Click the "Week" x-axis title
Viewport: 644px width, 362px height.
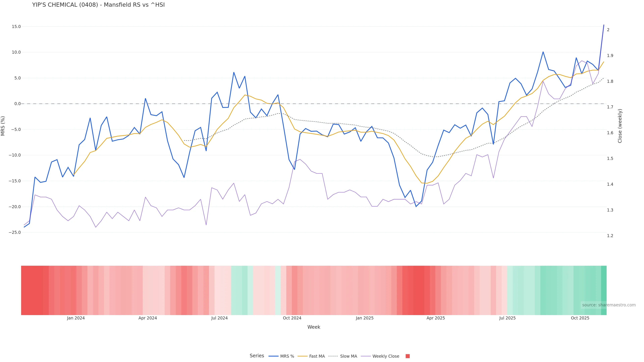coord(314,327)
